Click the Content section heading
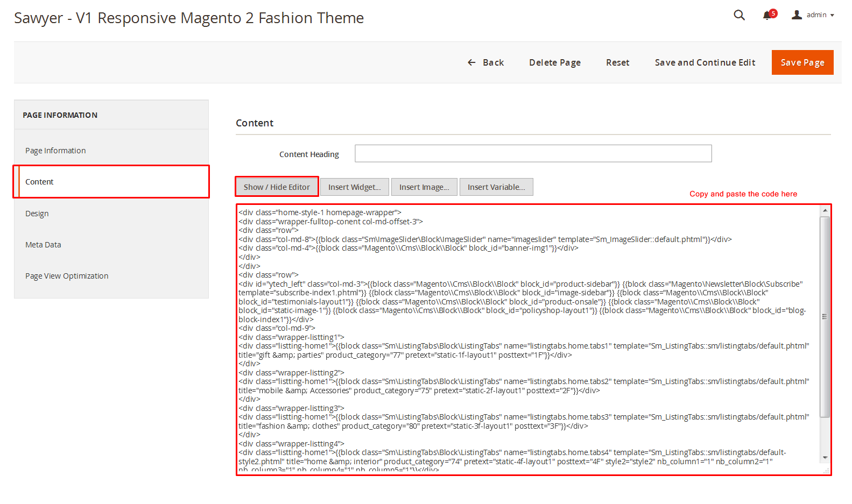 [x=255, y=123]
